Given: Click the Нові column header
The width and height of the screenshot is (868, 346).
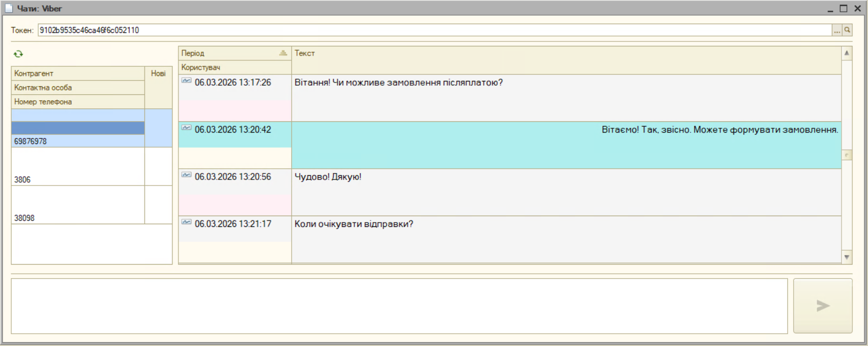Looking at the screenshot, I should click(158, 73).
